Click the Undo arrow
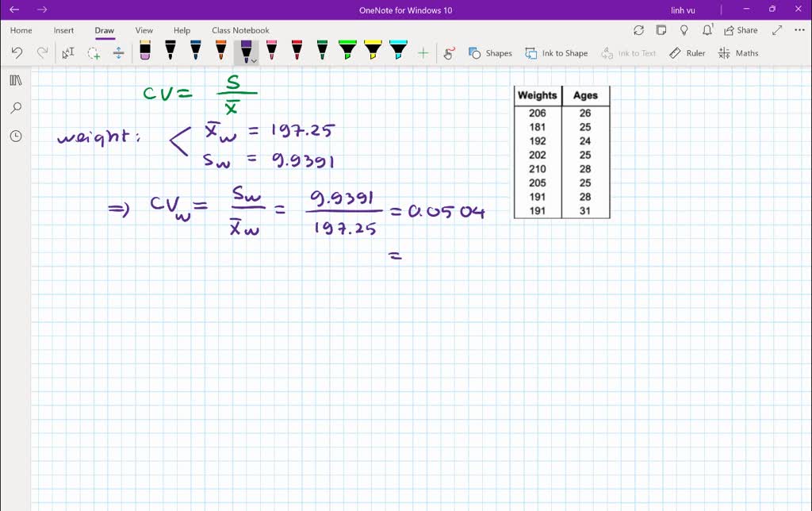 click(x=17, y=53)
